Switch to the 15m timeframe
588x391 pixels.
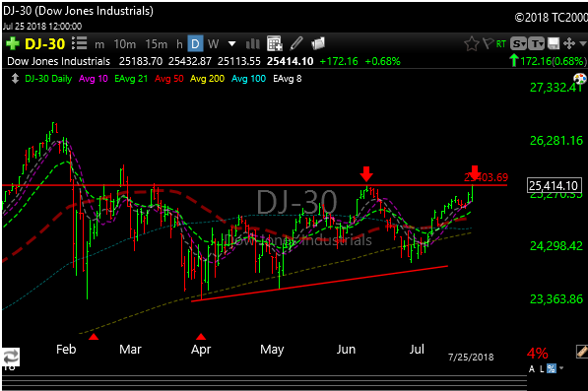pos(157,44)
